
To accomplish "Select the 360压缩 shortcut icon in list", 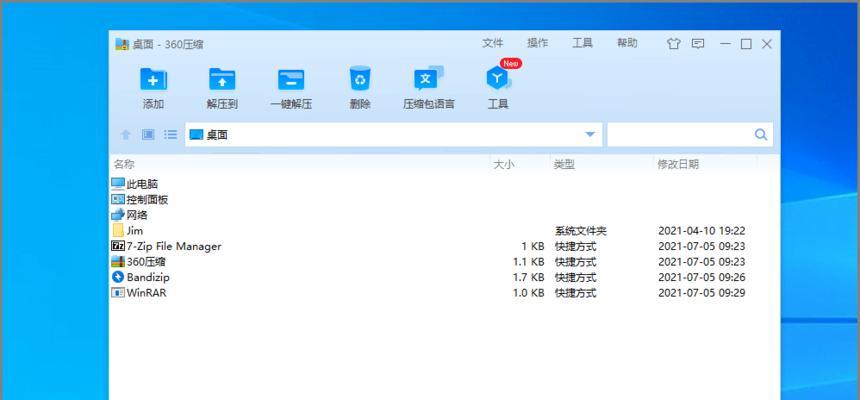I will pyautogui.click(x=118, y=261).
